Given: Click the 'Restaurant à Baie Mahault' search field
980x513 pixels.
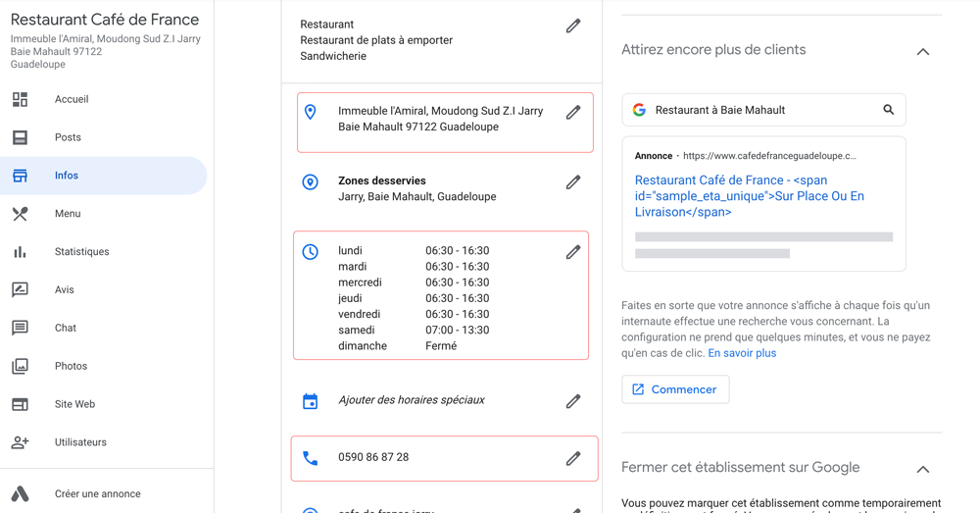Looking at the screenshot, I should pyautogui.click(x=763, y=110).
